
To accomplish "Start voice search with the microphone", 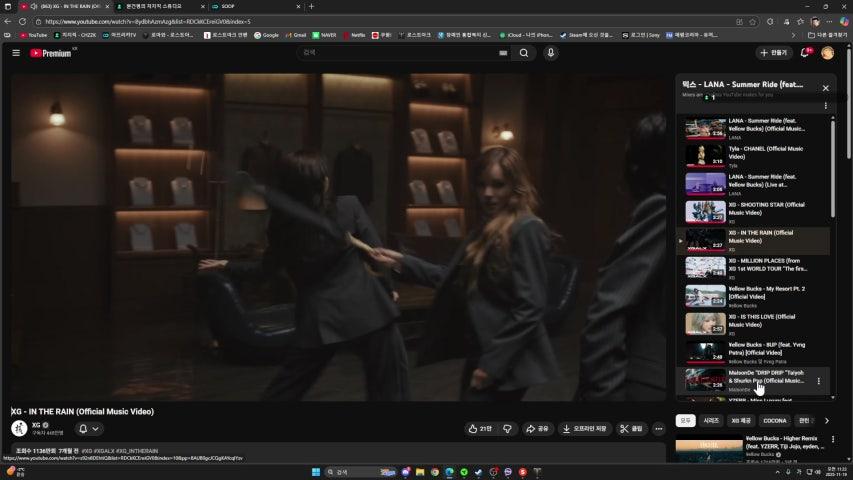I will coord(551,52).
